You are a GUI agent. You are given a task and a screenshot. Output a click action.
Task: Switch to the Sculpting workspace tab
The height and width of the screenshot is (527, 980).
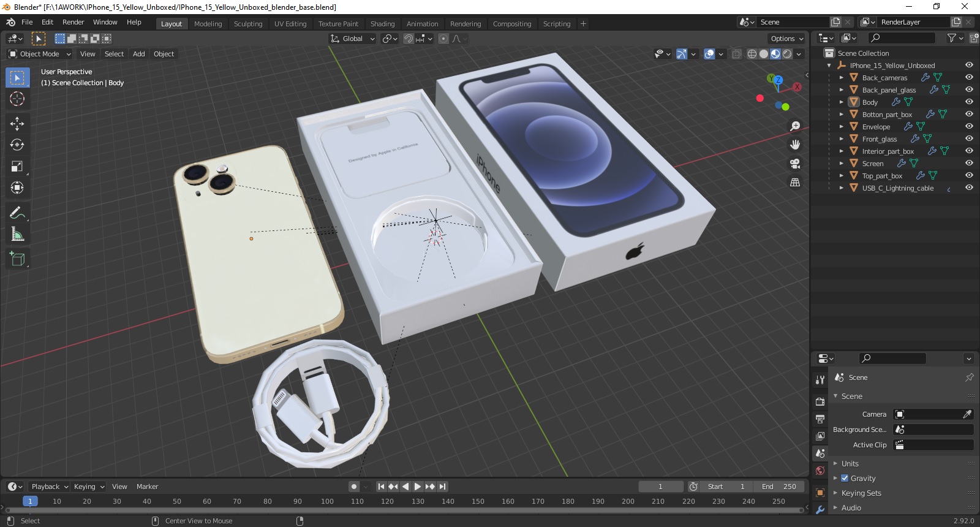click(x=247, y=24)
